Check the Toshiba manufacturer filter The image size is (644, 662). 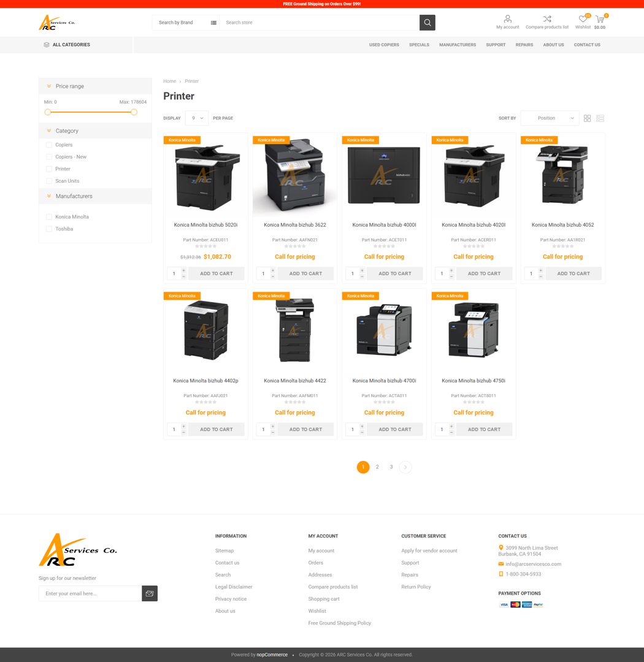pos(49,229)
